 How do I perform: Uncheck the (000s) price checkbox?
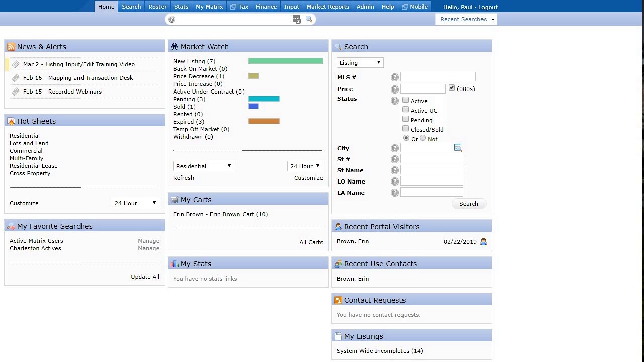coord(452,88)
